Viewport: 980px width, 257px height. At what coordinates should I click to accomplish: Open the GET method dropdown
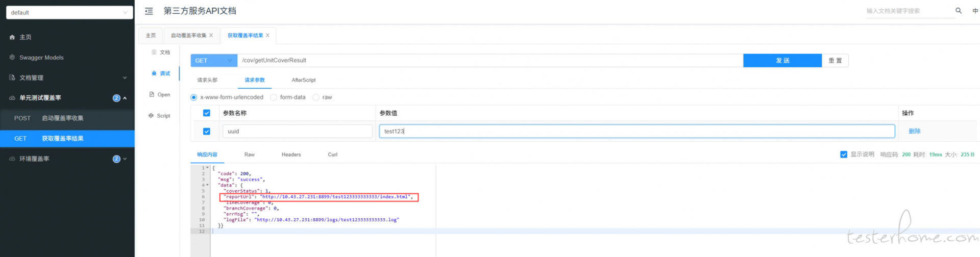point(213,61)
